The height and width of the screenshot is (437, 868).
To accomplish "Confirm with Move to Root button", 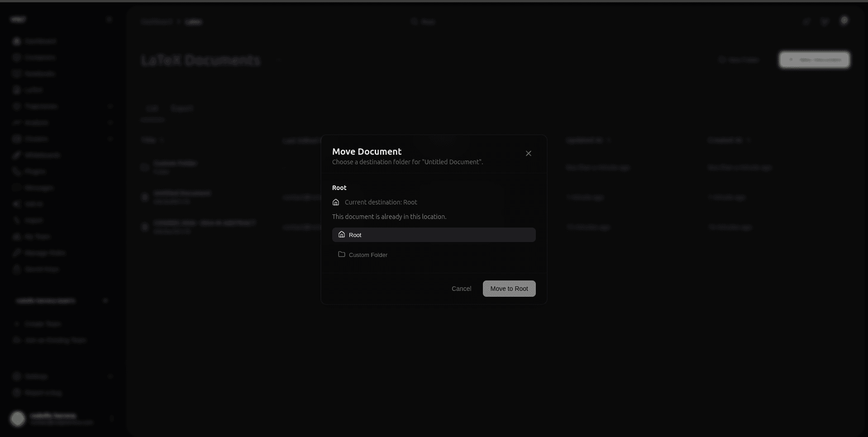I will pyautogui.click(x=509, y=289).
